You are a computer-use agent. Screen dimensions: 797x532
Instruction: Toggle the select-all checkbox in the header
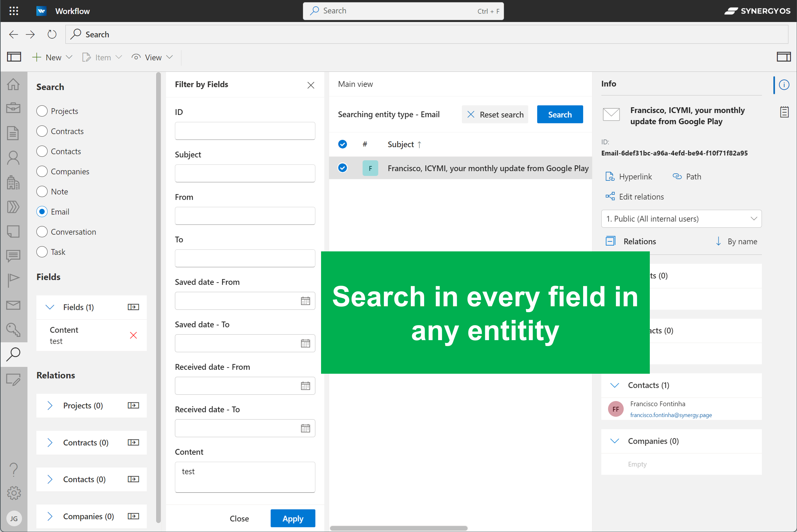point(343,144)
